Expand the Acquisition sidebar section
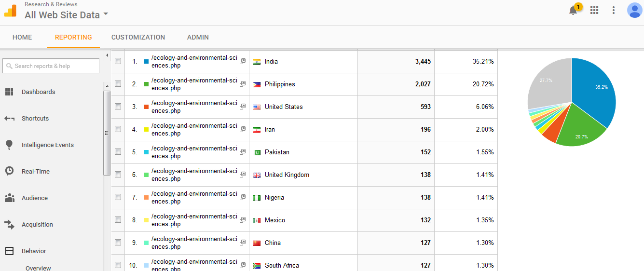Viewport: 644px width, 271px height. [37, 225]
